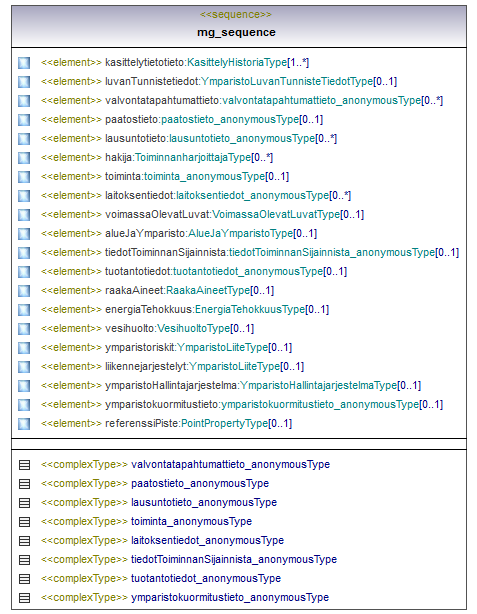
Task: Click the blue icon next to luvanTunnistetiedot
Action: click(24, 82)
